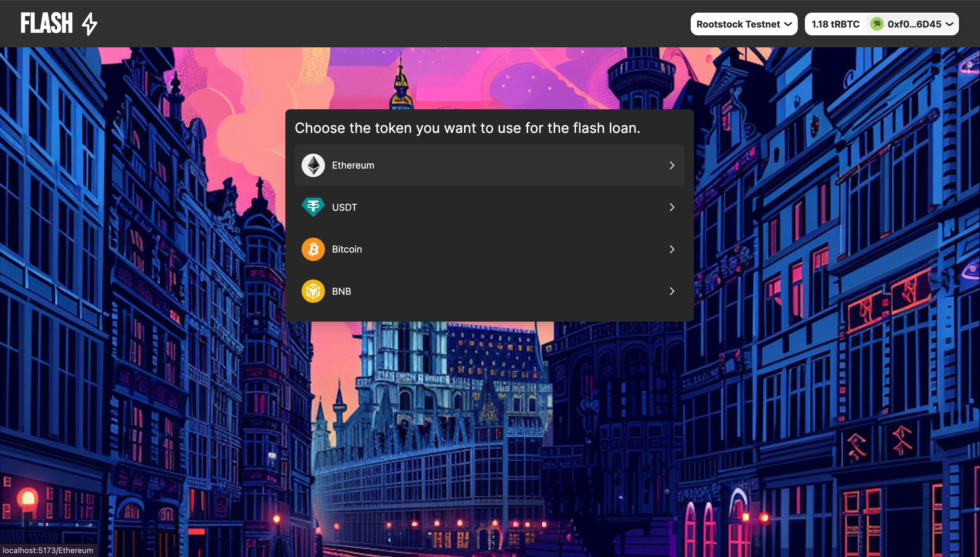
Task: Expand the BNB row chevron arrow
Action: coord(671,290)
